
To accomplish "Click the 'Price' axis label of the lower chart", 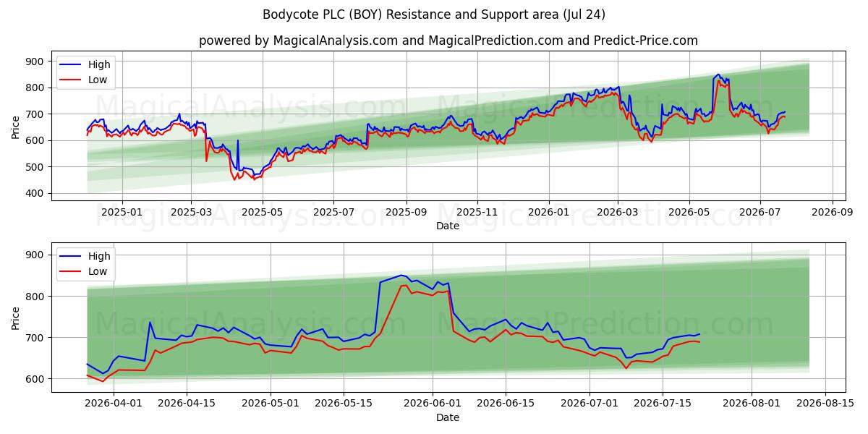I will (16, 318).
